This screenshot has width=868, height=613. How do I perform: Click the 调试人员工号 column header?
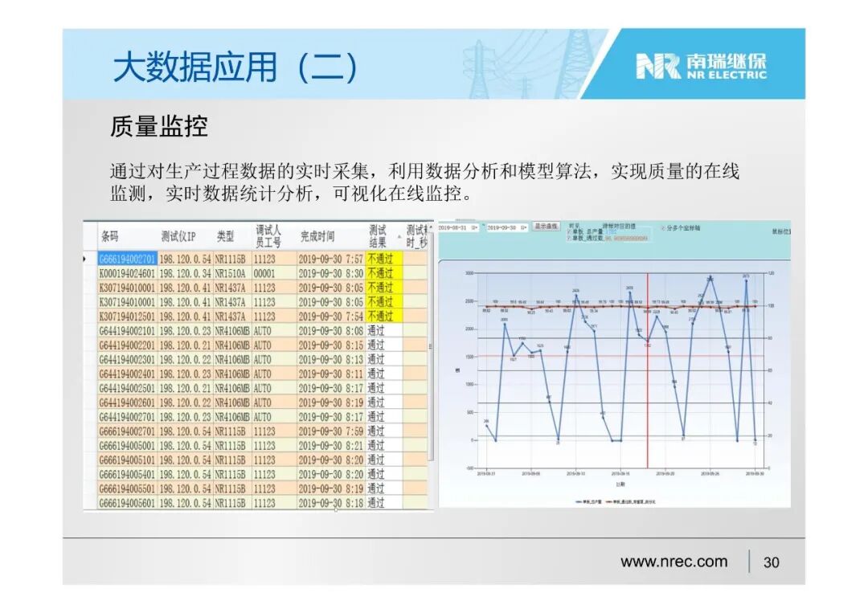click(268, 237)
